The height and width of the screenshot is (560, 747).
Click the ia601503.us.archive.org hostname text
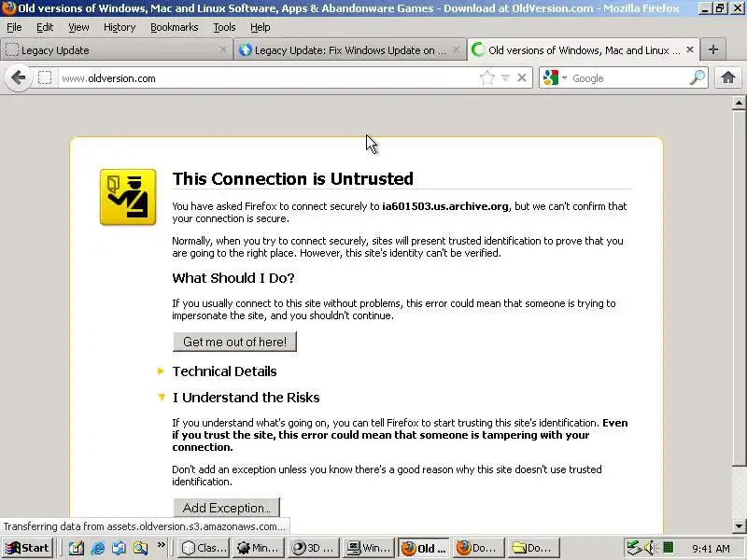445,206
